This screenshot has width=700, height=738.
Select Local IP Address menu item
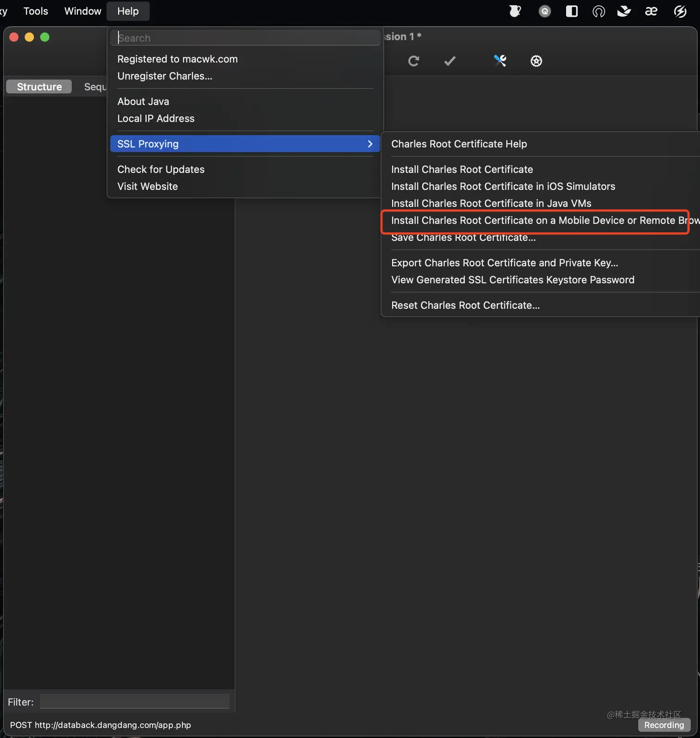point(156,119)
